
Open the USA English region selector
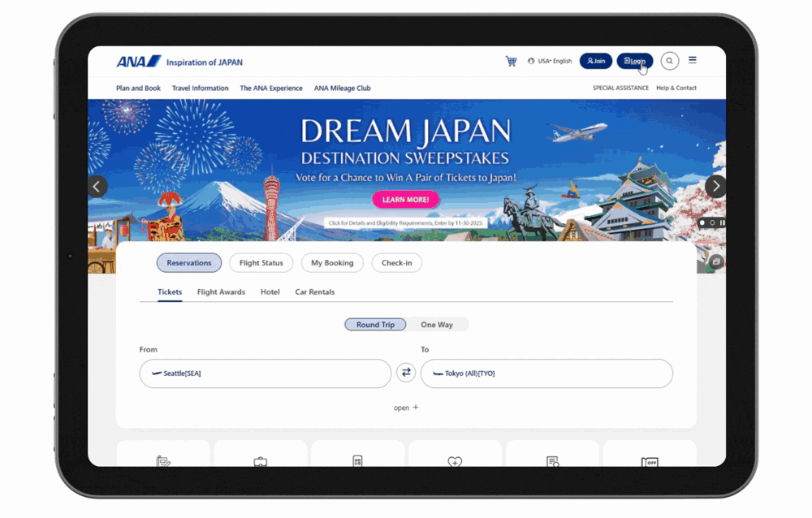point(550,61)
